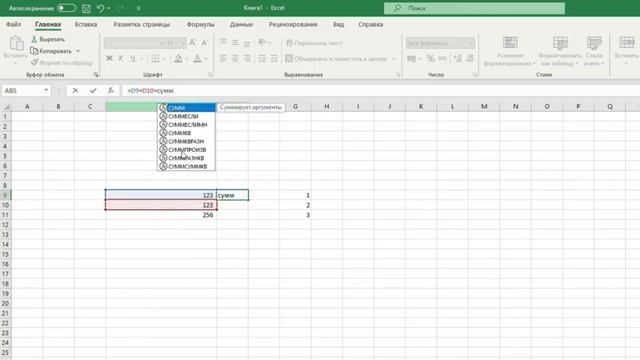Select СУММЕСЛИ in the autocomplete list
This screenshot has width=640, height=360.
(x=187, y=116)
